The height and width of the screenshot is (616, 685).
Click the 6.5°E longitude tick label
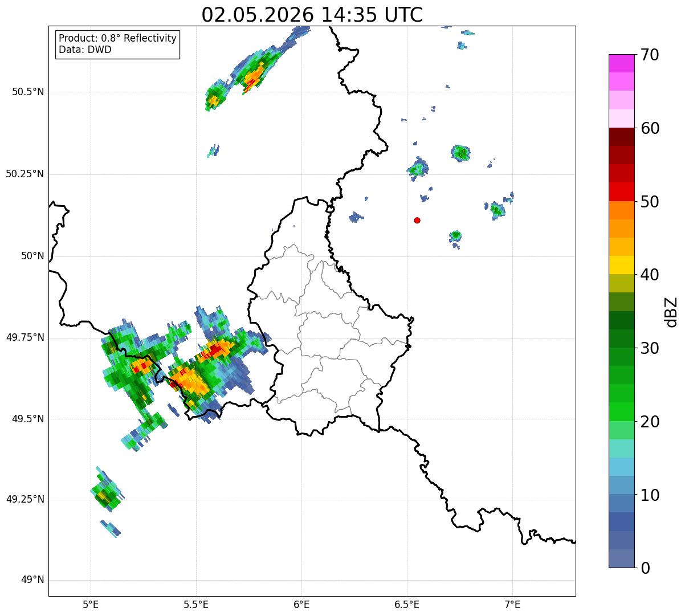coord(407,604)
